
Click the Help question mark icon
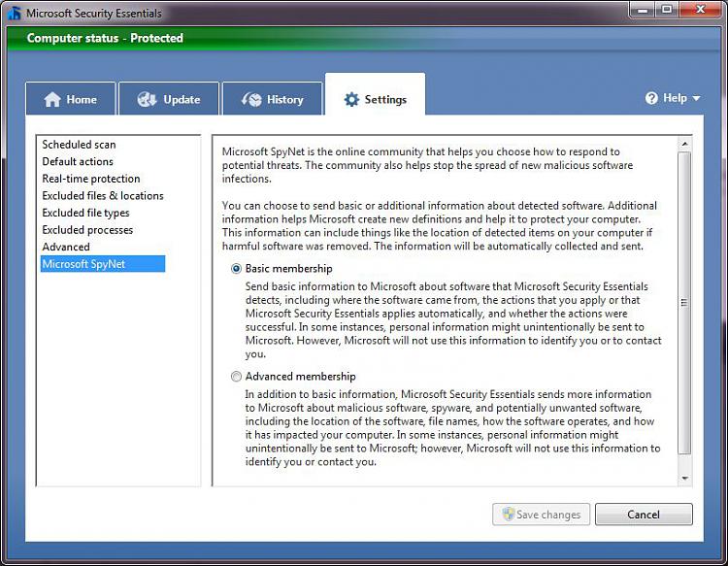pyautogui.click(x=651, y=98)
